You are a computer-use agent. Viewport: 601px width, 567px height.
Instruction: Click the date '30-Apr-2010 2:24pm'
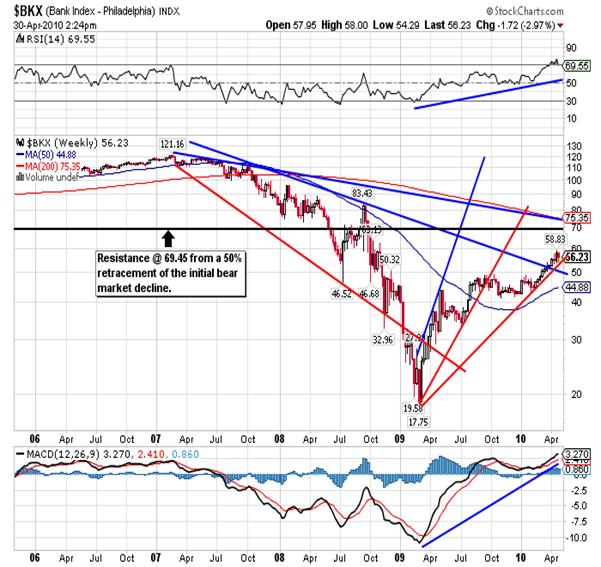tap(55, 25)
